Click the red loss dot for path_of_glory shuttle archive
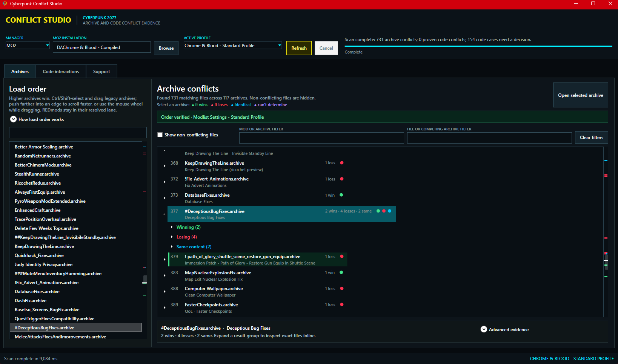This screenshot has height=364, width=618. (342, 257)
